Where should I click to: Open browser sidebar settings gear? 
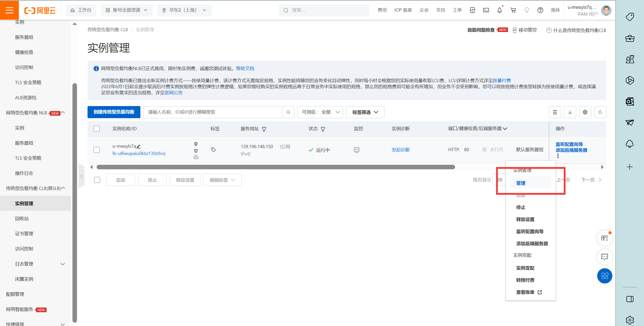(630, 320)
